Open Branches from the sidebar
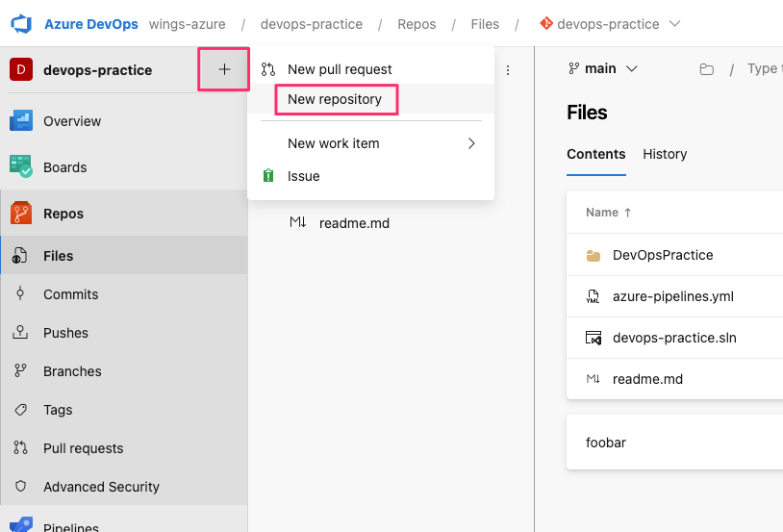This screenshot has height=532, width=783. pyautogui.click(x=72, y=371)
